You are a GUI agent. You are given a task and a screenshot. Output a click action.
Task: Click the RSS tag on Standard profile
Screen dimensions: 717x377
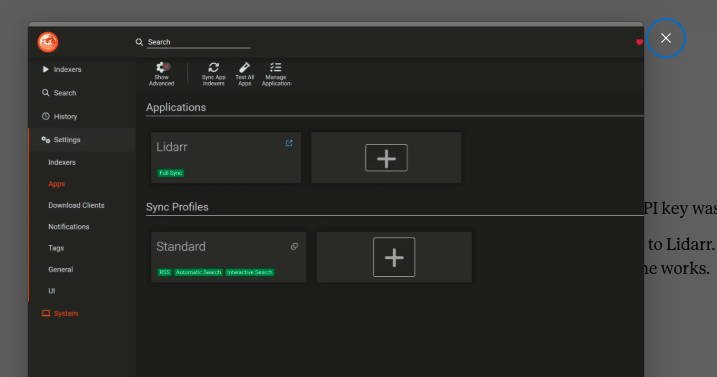tap(165, 272)
